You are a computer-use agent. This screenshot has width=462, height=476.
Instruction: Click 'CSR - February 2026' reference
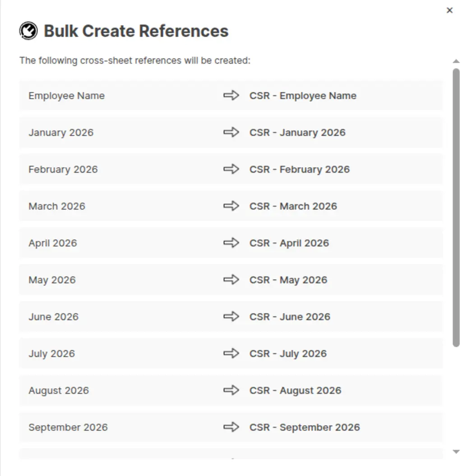pos(300,169)
